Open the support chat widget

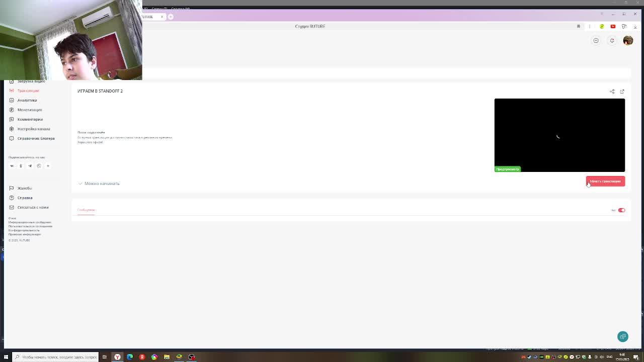pos(623,336)
